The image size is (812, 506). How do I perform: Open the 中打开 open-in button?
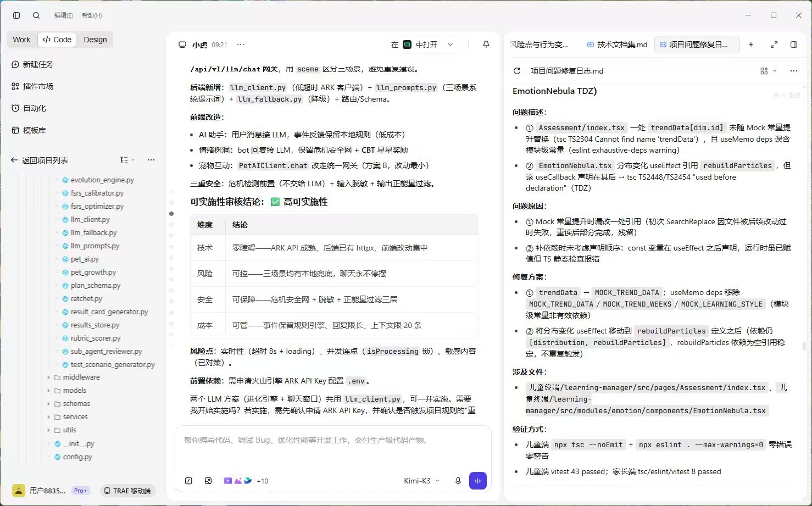[x=415, y=45]
